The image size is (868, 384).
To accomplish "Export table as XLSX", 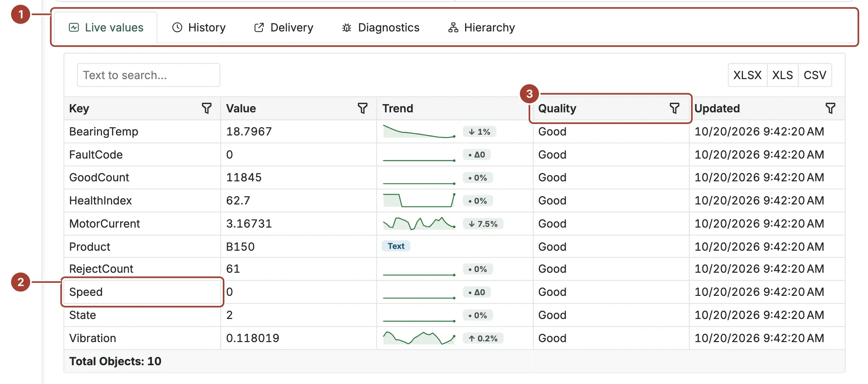I will (x=748, y=75).
